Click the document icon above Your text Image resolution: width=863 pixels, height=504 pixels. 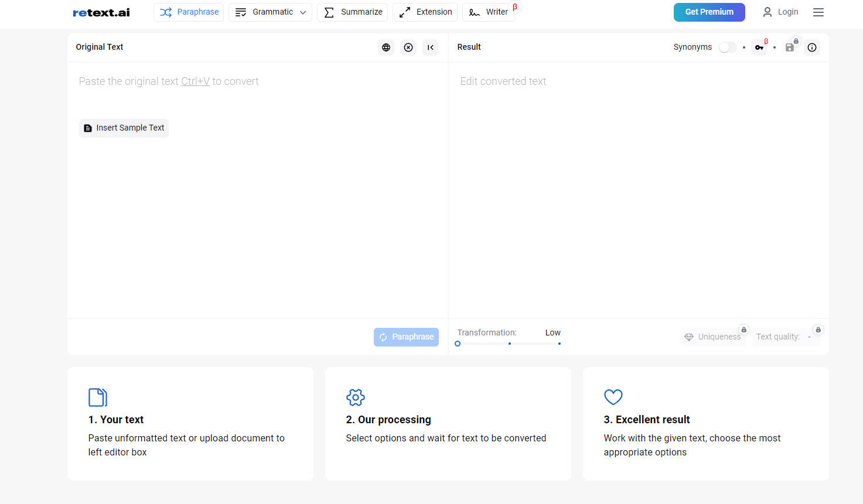[98, 397]
